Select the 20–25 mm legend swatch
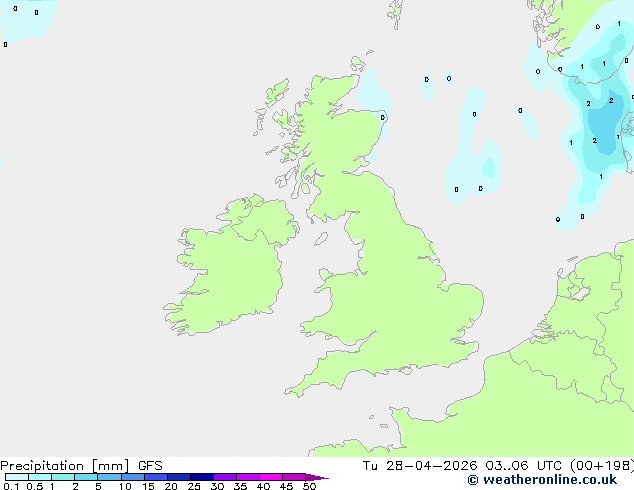Image resolution: width=634 pixels, height=490 pixels. [x=179, y=477]
